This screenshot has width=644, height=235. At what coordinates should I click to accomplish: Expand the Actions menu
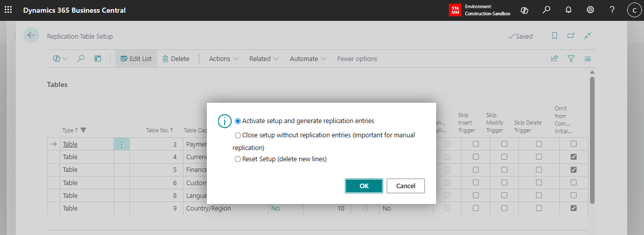point(223,59)
